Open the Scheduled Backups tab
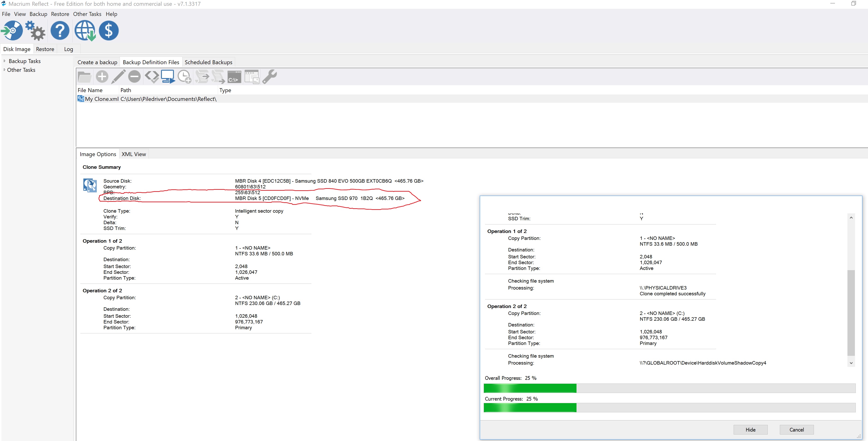 click(x=209, y=62)
